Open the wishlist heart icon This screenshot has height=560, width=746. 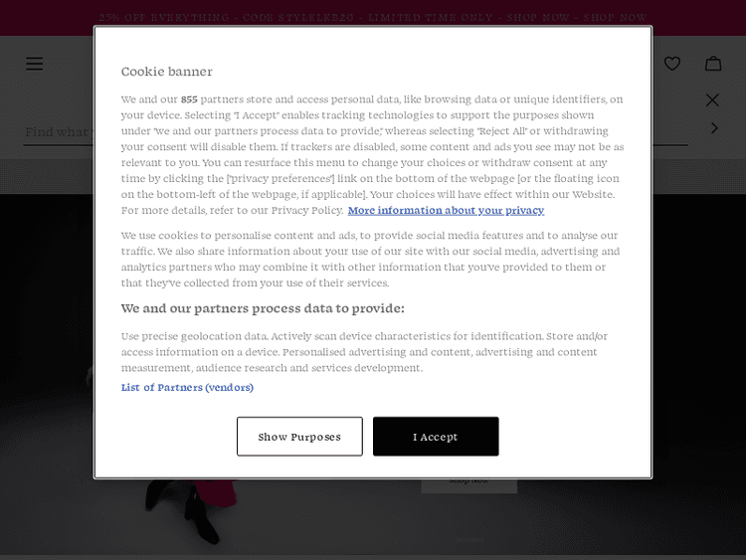[x=672, y=64]
